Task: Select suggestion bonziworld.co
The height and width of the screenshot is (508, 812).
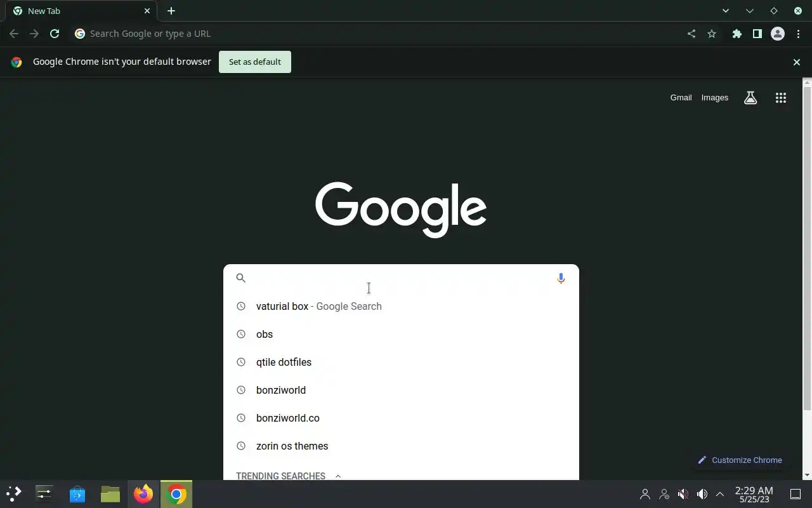Action: coord(401,418)
